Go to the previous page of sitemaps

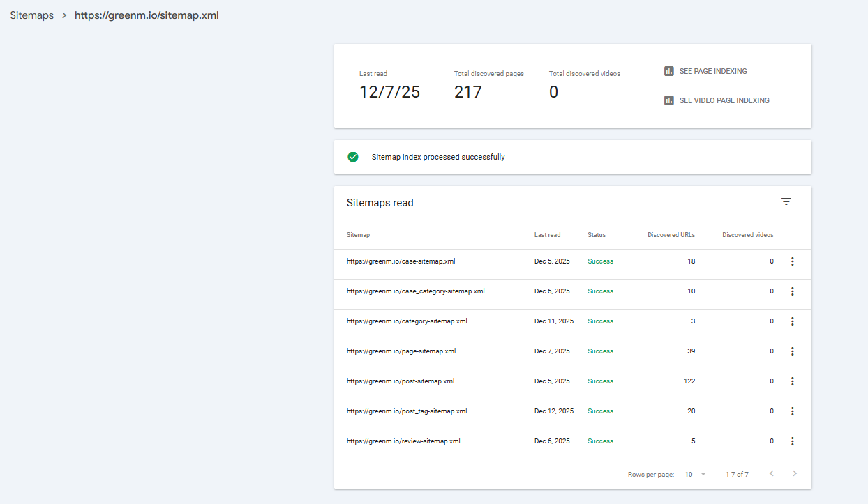pyautogui.click(x=772, y=474)
